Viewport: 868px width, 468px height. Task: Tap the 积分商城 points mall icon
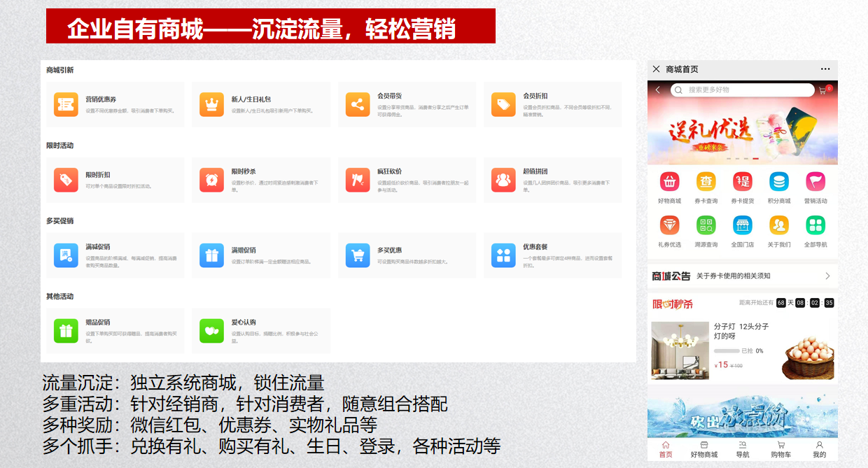pos(778,182)
